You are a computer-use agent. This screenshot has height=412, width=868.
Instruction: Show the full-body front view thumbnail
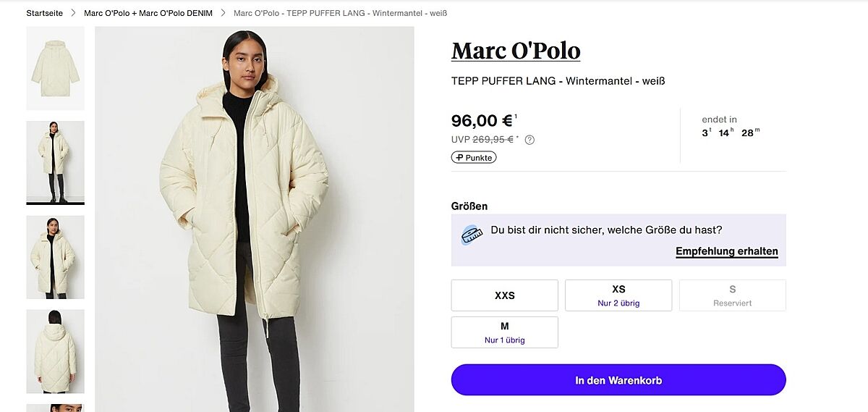click(x=55, y=163)
